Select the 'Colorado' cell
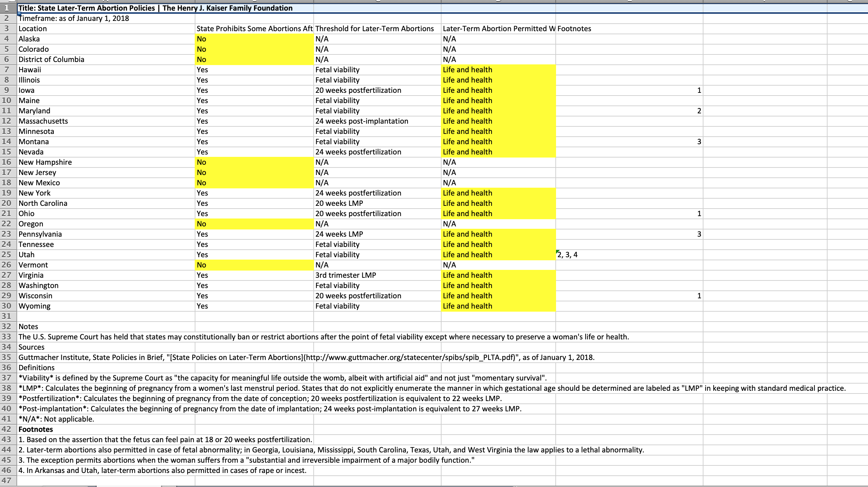Screen dimensions: 868x487 [106, 49]
